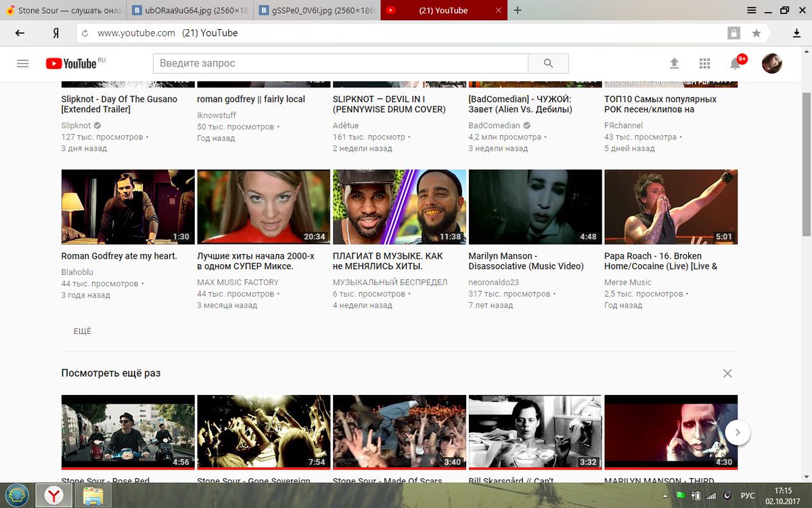
Task: Open the 20:34 2000s hits mix thumbnail
Action: (263, 207)
